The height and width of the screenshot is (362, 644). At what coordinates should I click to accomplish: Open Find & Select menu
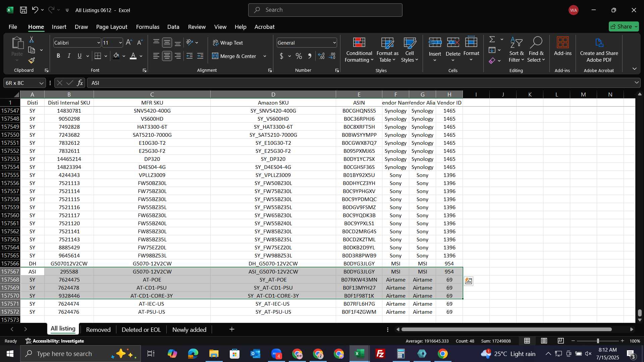click(536, 50)
